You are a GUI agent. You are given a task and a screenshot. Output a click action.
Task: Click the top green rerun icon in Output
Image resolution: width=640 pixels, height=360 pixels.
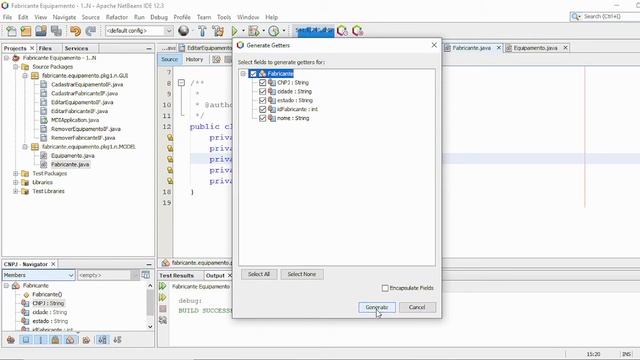(x=163, y=286)
